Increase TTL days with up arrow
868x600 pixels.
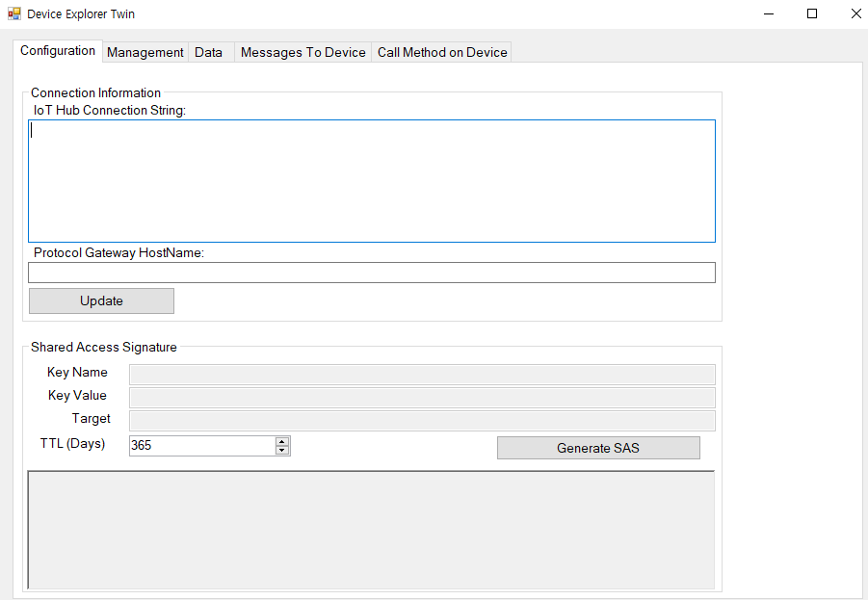pos(282,442)
